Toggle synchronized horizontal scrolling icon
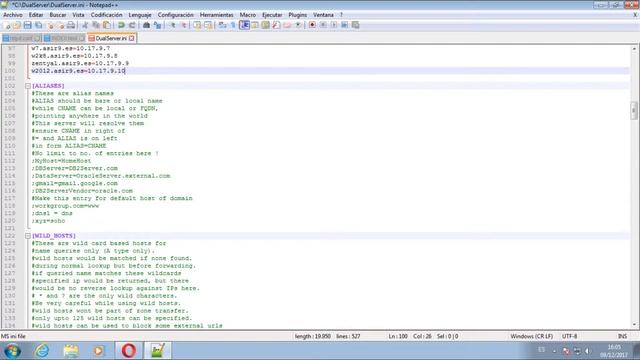The height and width of the screenshot is (360, 640). coord(208,25)
